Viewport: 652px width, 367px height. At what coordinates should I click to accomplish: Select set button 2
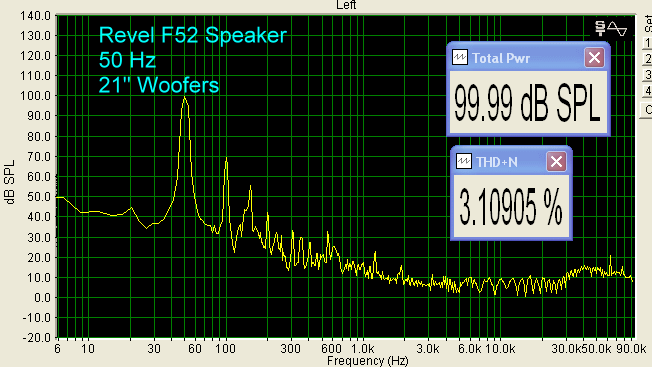647,59
